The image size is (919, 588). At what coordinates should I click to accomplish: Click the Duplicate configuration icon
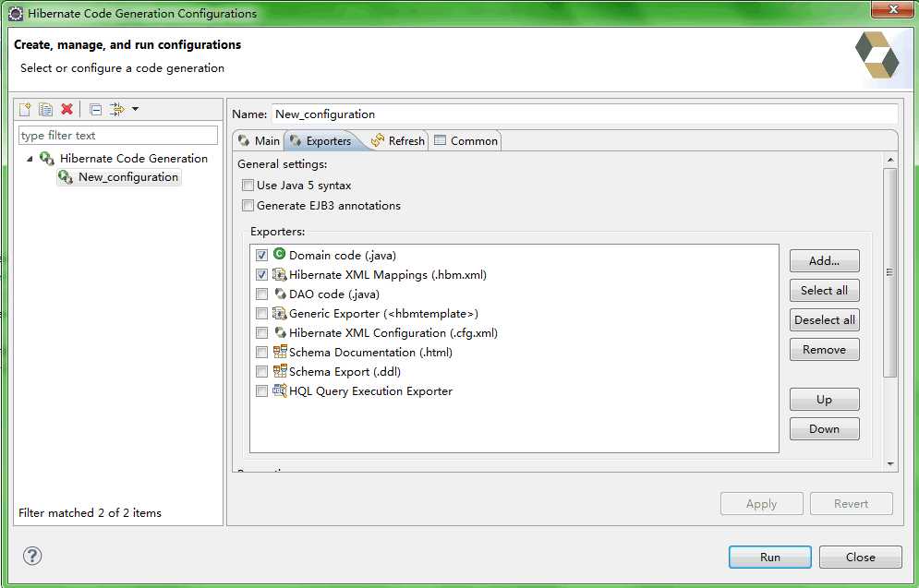(45, 109)
